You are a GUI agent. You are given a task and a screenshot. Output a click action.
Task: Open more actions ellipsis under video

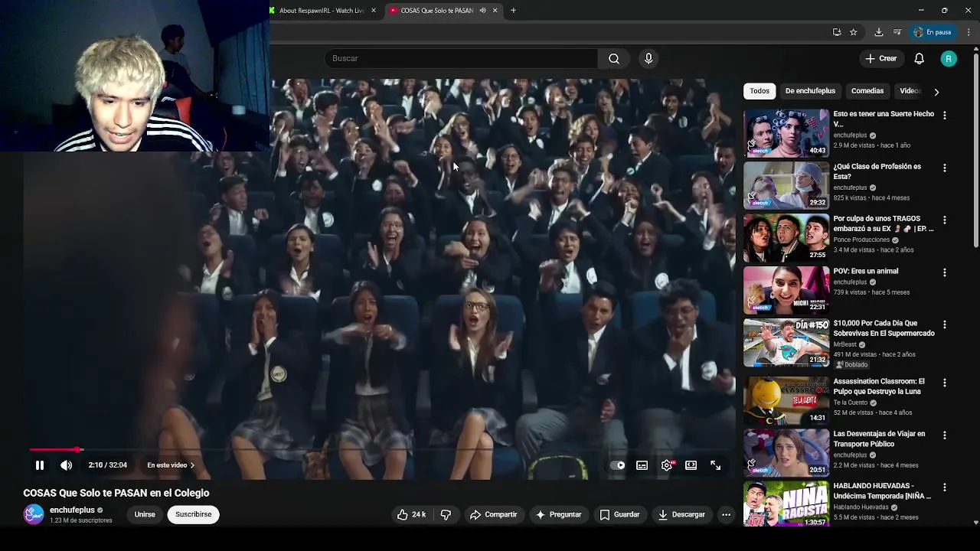726,515
